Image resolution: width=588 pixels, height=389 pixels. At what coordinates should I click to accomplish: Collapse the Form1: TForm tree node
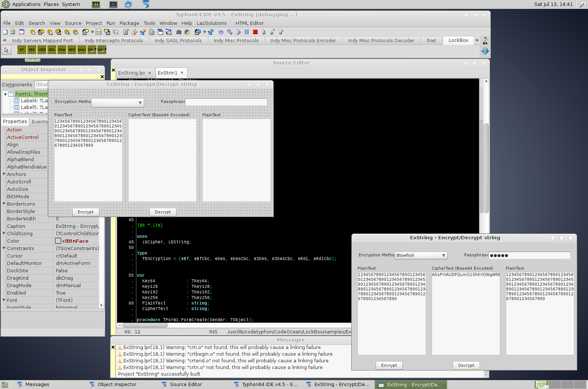tap(5, 94)
